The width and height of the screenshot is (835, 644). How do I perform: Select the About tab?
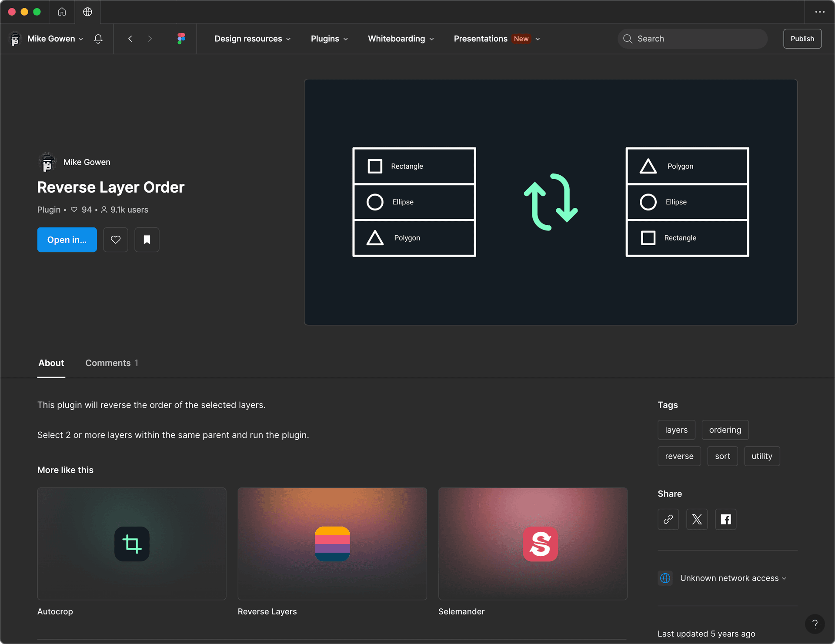pos(51,363)
